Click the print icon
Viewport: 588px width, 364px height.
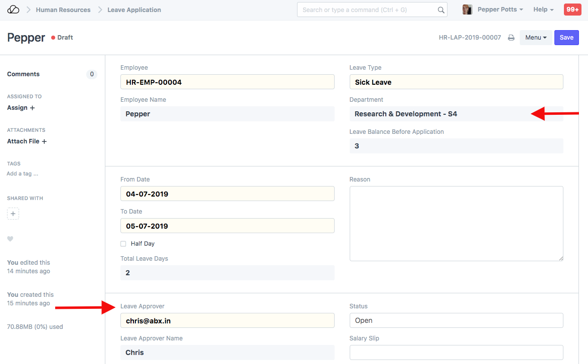click(x=511, y=38)
